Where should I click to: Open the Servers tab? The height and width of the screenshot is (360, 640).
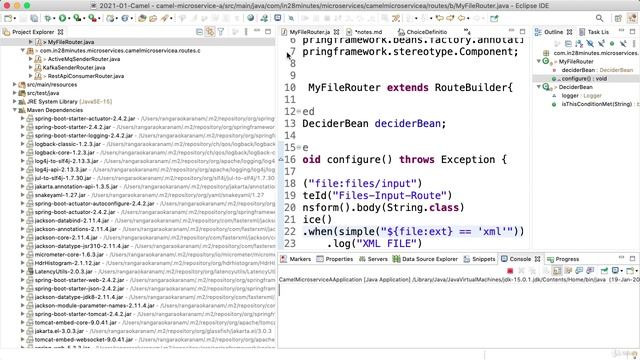tap(373, 259)
